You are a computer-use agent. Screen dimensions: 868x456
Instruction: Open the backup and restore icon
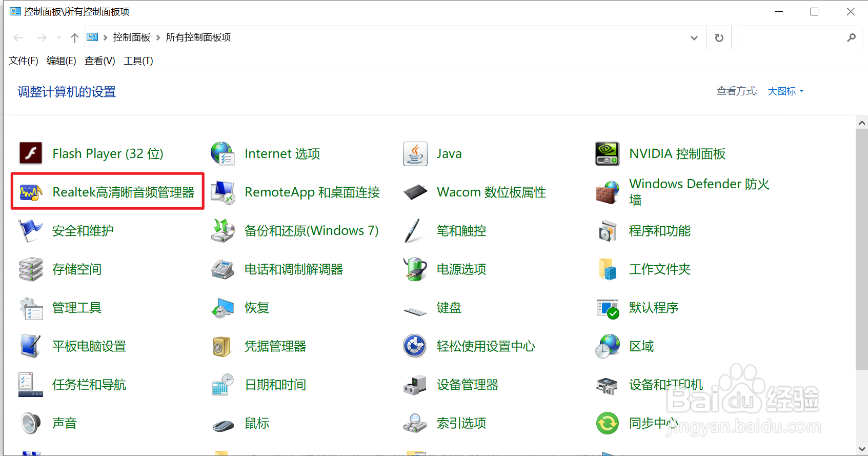223,231
